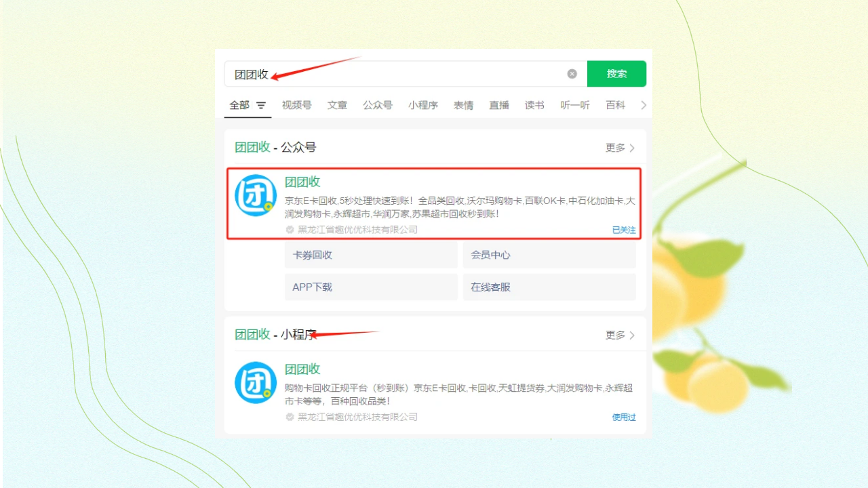
Task: Open the 在线客服 menu button
Action: click(549, 287)
